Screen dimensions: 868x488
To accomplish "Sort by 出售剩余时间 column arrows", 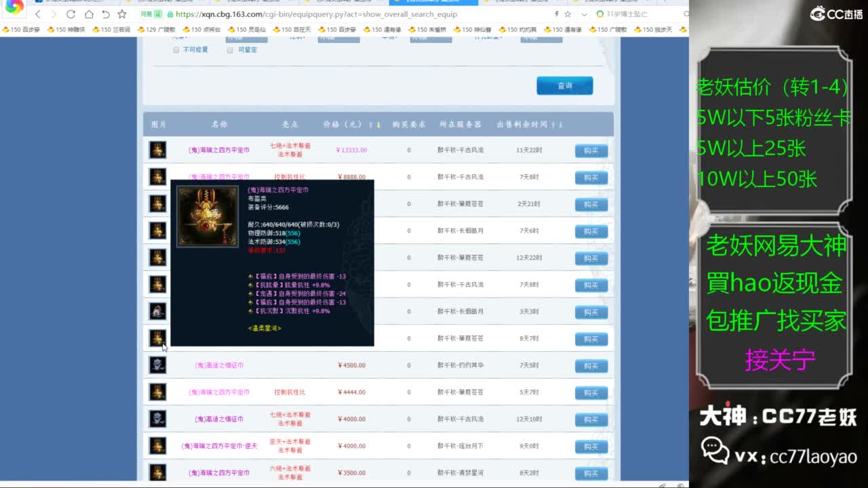I will tap(557, 125).
